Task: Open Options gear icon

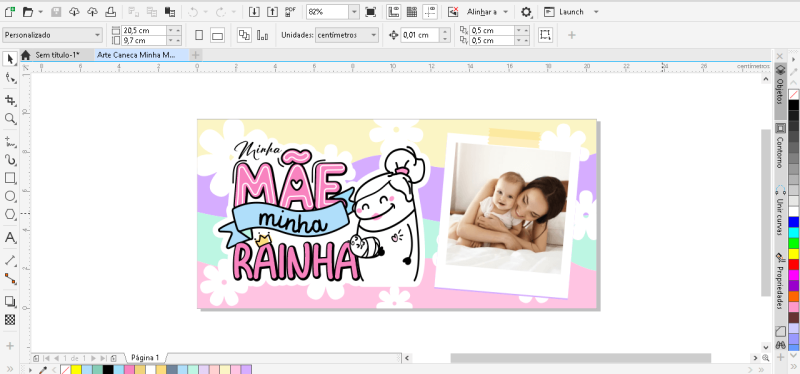Action: tap(526, 12)
